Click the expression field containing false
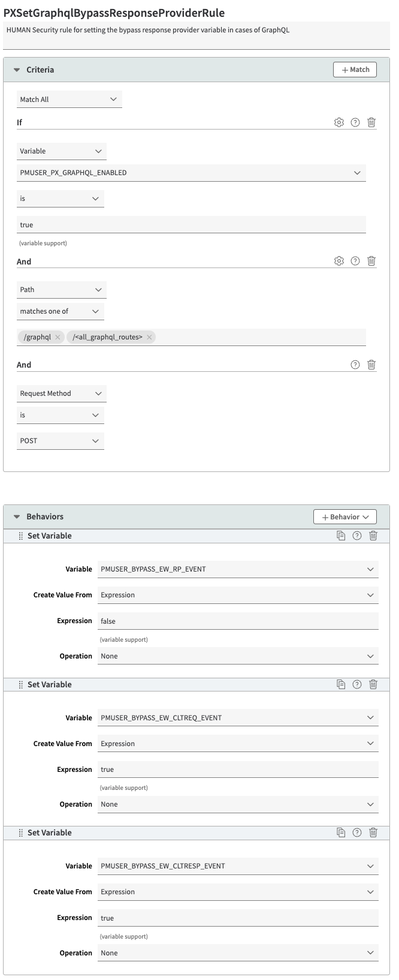The height and width of the screenshot is (980, 399). coord(238,621)
